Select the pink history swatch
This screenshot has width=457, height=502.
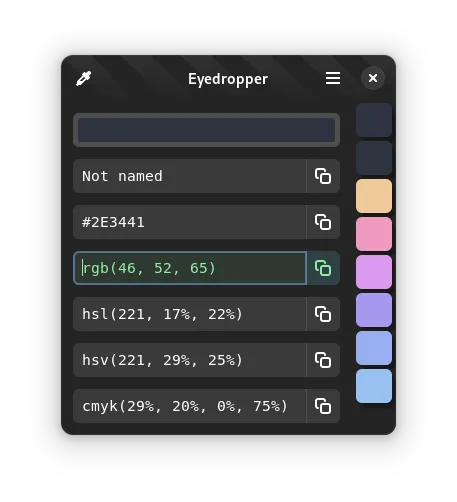pos(374,234)
